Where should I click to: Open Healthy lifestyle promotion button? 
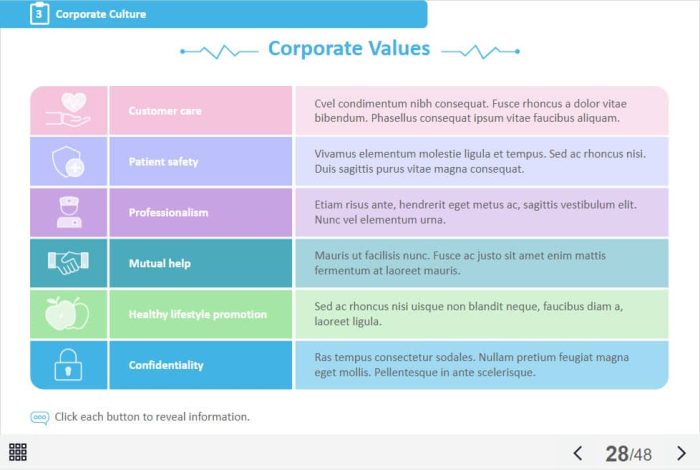(200, 314)
